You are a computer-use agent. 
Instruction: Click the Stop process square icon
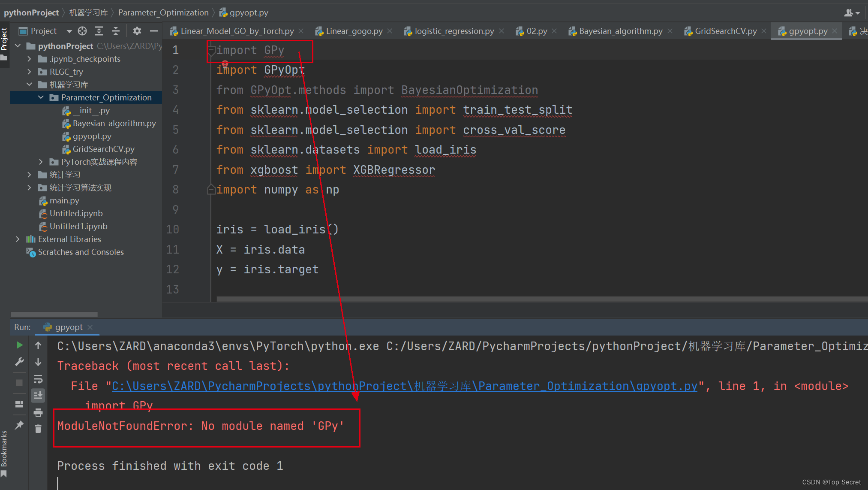tap(19, 383)
